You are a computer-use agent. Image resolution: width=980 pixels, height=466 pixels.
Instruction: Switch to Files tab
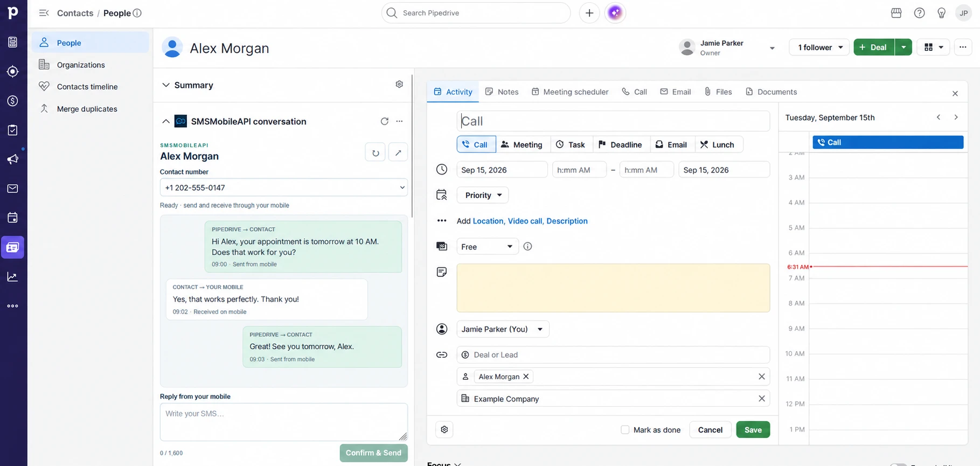point(718,92)
